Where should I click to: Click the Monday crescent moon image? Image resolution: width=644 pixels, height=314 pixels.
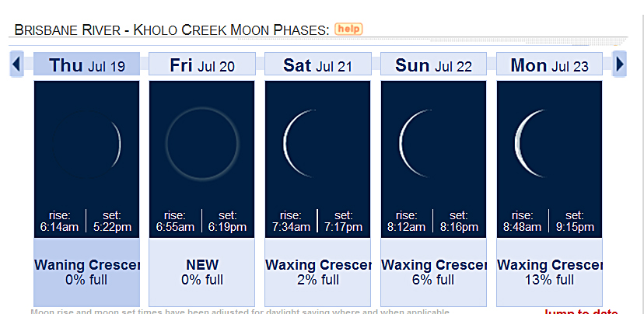[549, 143]
